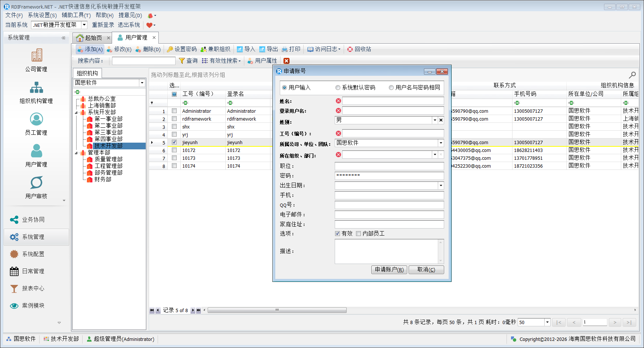Click into the 手机 input field
The width and height of the screenshot is (644, 348).
click(389, 195)
